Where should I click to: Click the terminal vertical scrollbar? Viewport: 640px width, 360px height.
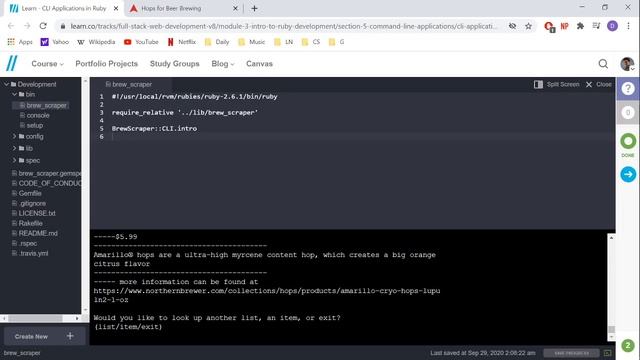click(x=611, y=330)
